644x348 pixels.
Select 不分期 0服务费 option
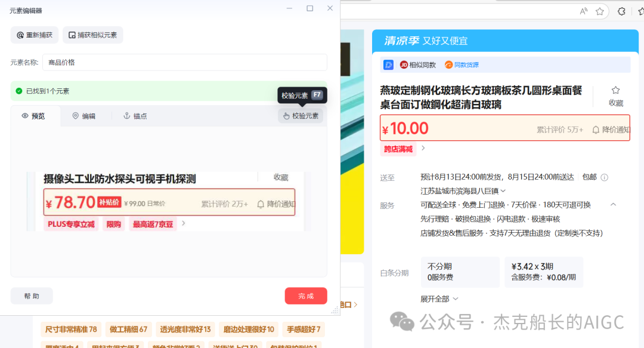click(x=460, y=272)
